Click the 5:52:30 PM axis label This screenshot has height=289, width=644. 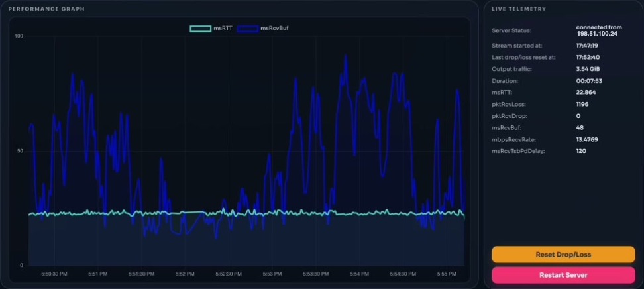[x=229, y=274]
